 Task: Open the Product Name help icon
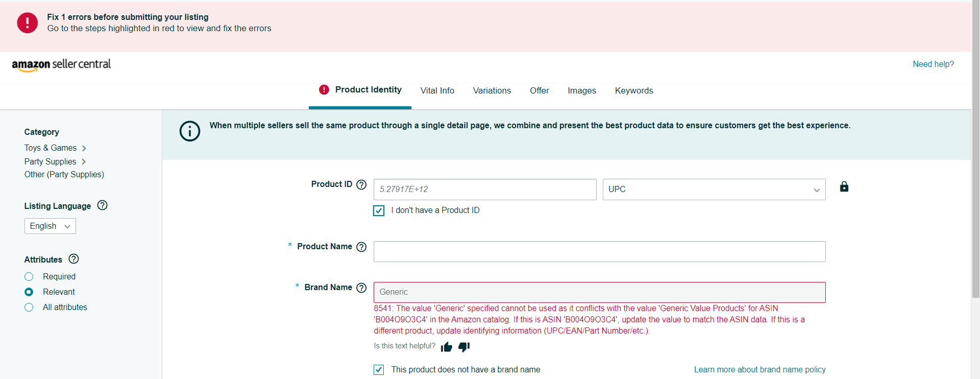point(361,247)
